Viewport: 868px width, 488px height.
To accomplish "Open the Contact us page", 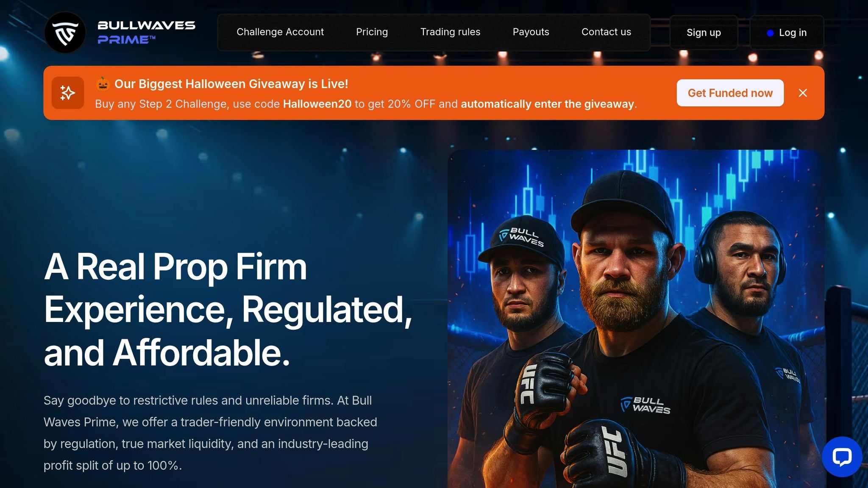I will tap(606, 32).
